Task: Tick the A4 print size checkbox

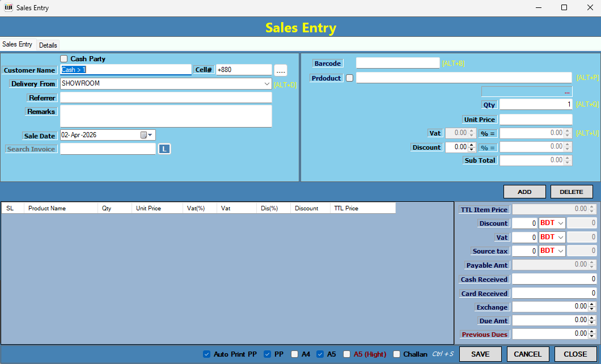Action: tap(294, 354)
